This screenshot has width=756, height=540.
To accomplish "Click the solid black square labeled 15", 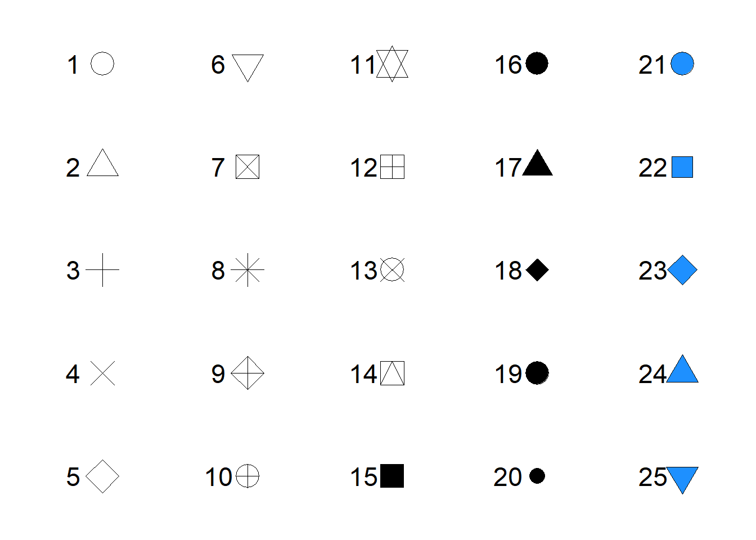I will pos(392,476).
